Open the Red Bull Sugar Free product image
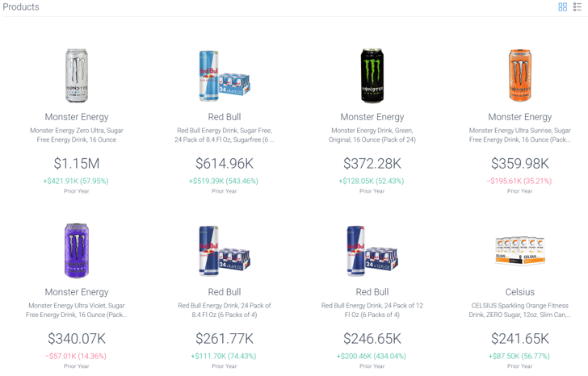This screenshot has height=376, width=588. (x=225, y=76)
